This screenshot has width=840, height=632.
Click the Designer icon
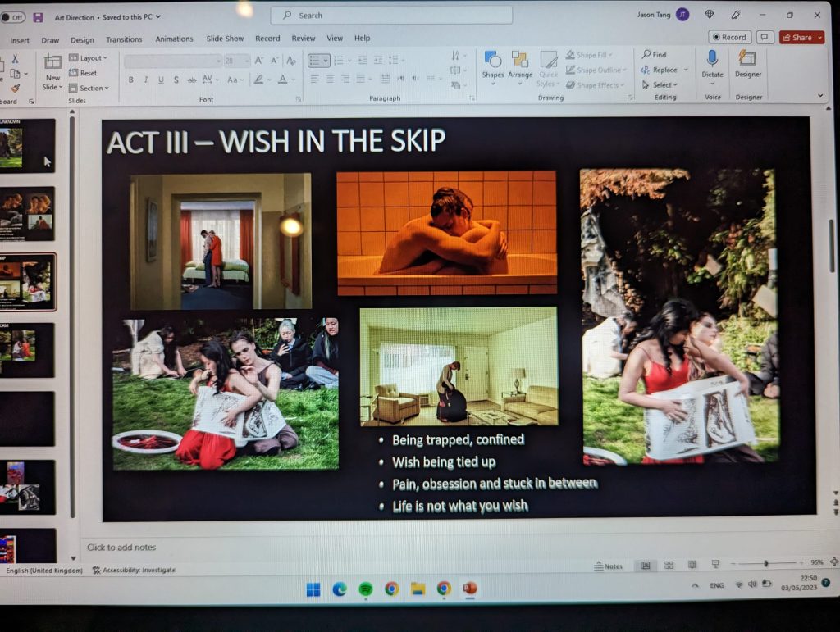tap(748, 58)
